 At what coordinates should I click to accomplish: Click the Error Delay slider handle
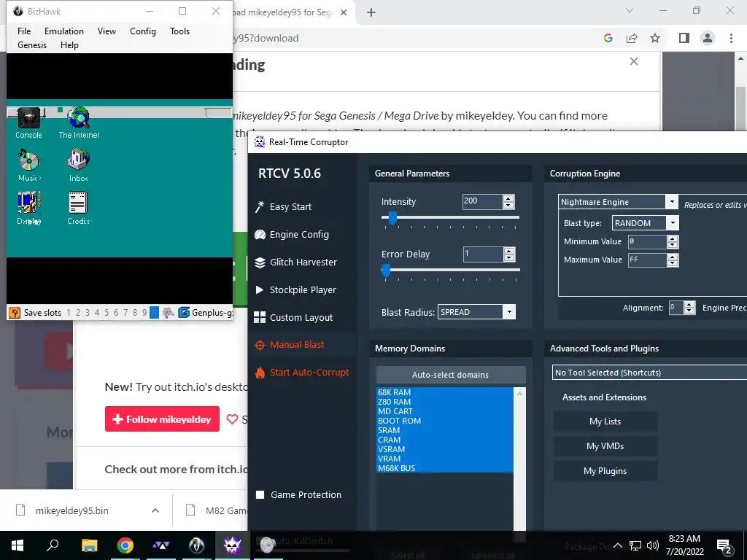pos(387,271)
